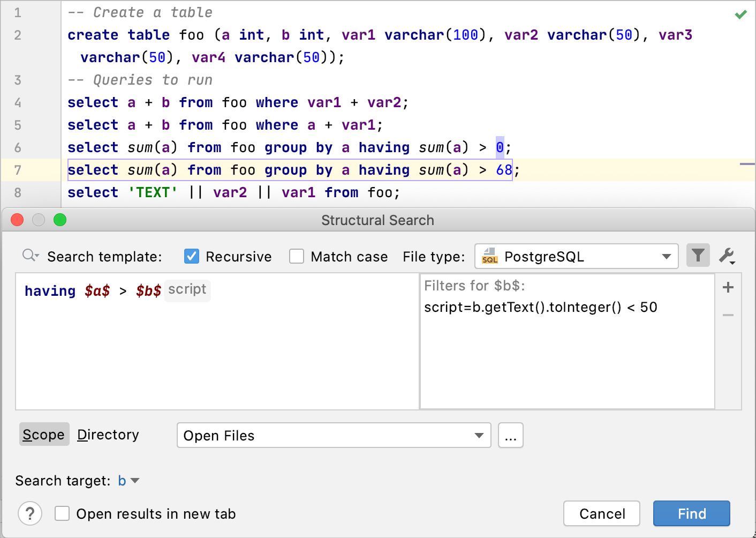Viewport: 756px width, 538px height.
Task: Click the browse ellipsis next to the scope dropdown
Action: click(x=510, y=435)
